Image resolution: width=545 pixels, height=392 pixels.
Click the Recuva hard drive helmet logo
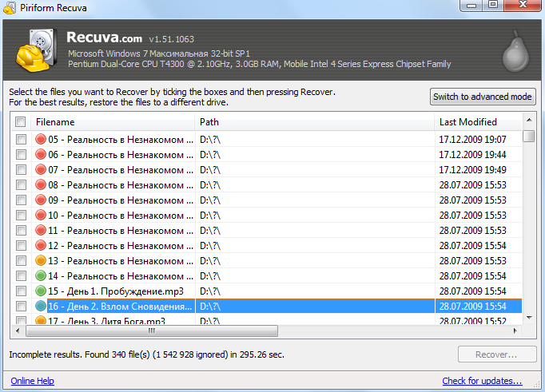37,50
